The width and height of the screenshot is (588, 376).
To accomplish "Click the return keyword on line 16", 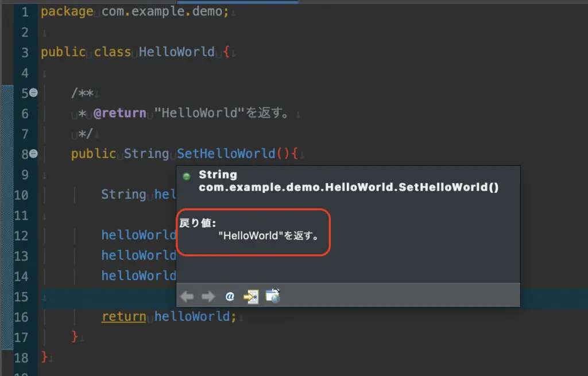I will (x=124, y=316).
